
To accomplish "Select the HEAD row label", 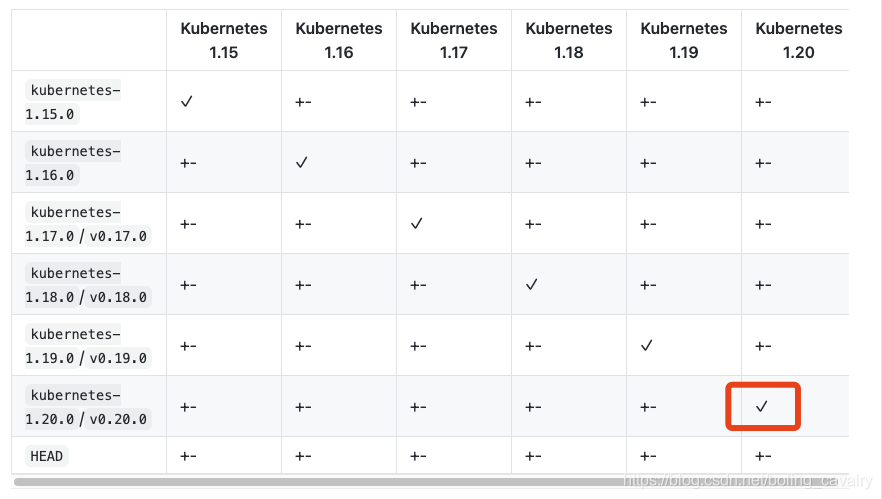I will click(x=47, y=456).
